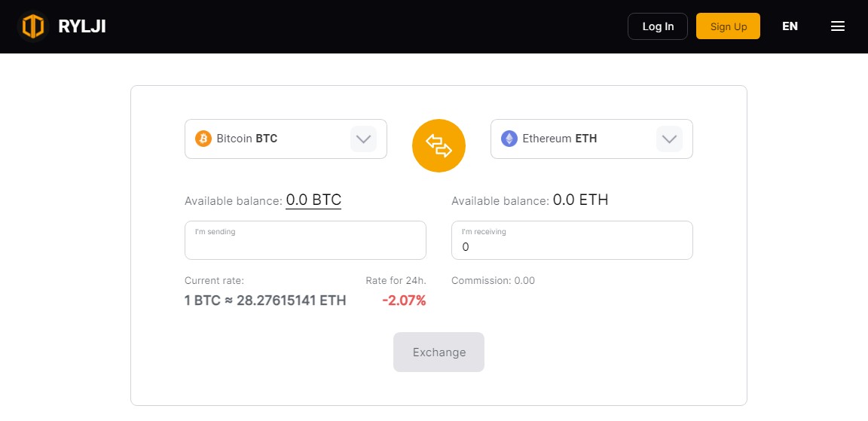Select the Ethereum ETH currency label
This screenshot has width=868, height=421.
[x=560, y=139]
